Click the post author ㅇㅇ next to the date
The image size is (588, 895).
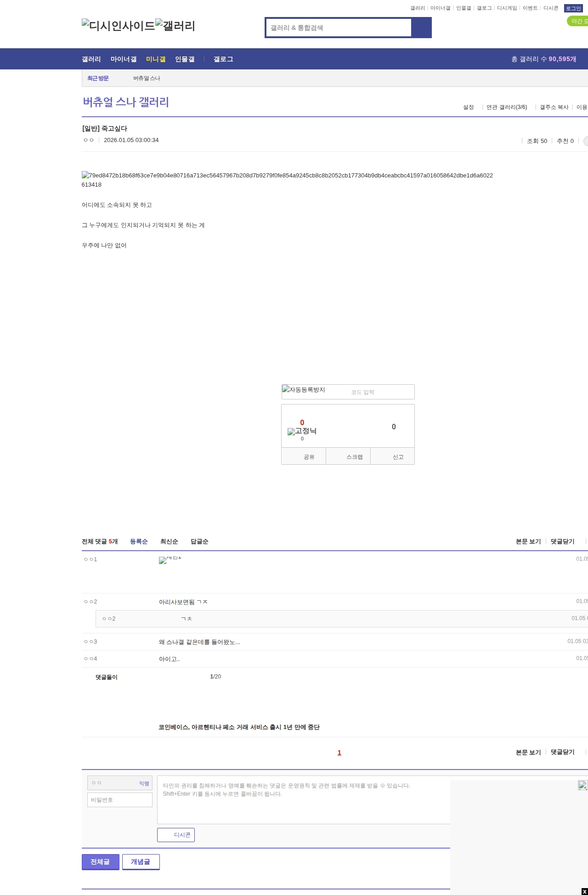[89, 140]
